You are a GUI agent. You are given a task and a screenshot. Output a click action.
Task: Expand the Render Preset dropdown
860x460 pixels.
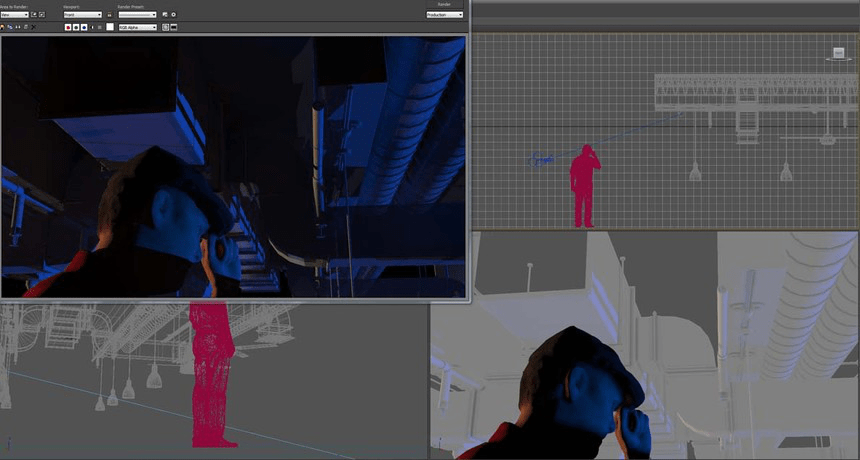pyautogui.click(x=137, y=15)
